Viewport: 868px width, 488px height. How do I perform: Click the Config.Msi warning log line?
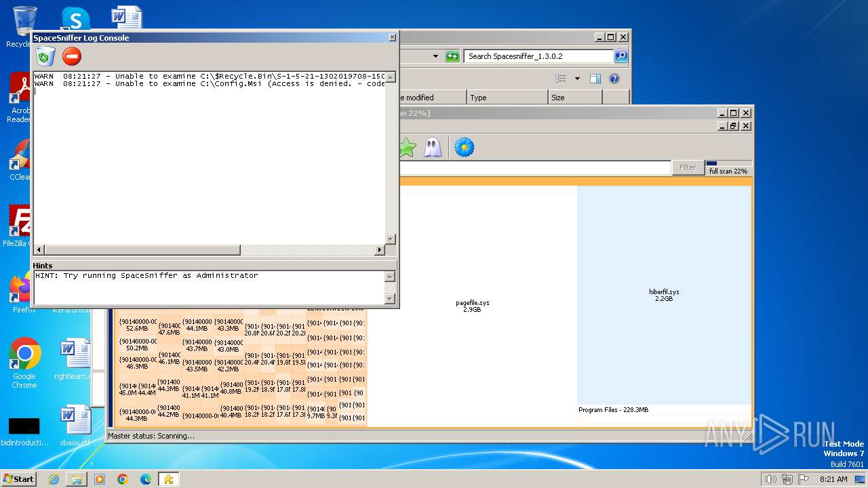(210, 84)
